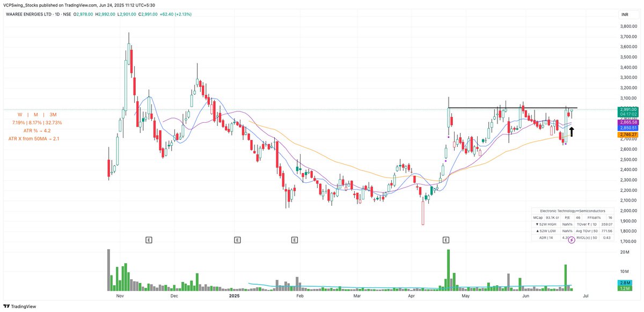Click the RVOL(x) | 50 table cell

(x=587, y=237)
